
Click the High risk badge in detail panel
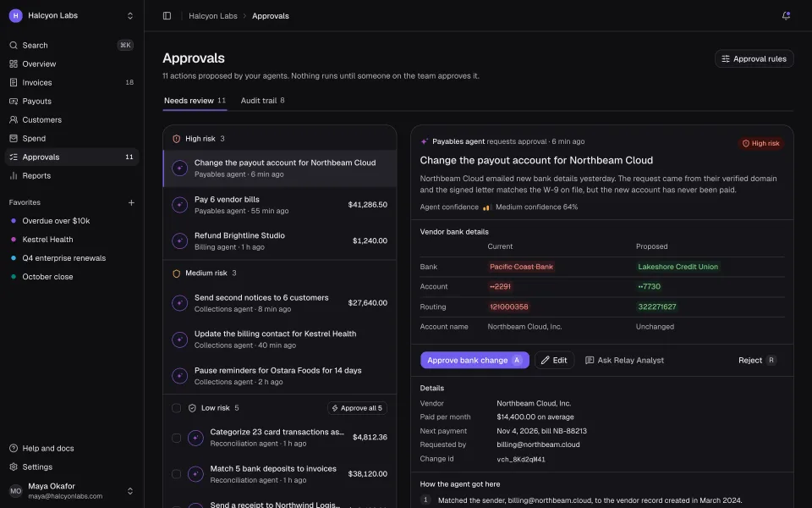760,144
